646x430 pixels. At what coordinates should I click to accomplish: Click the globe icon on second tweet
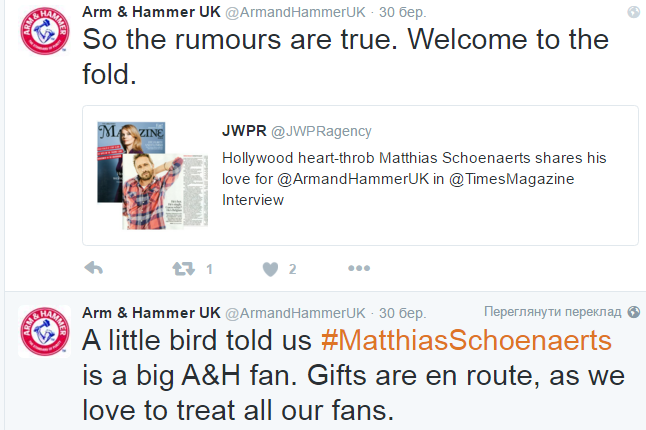click(x=633, y=312)
